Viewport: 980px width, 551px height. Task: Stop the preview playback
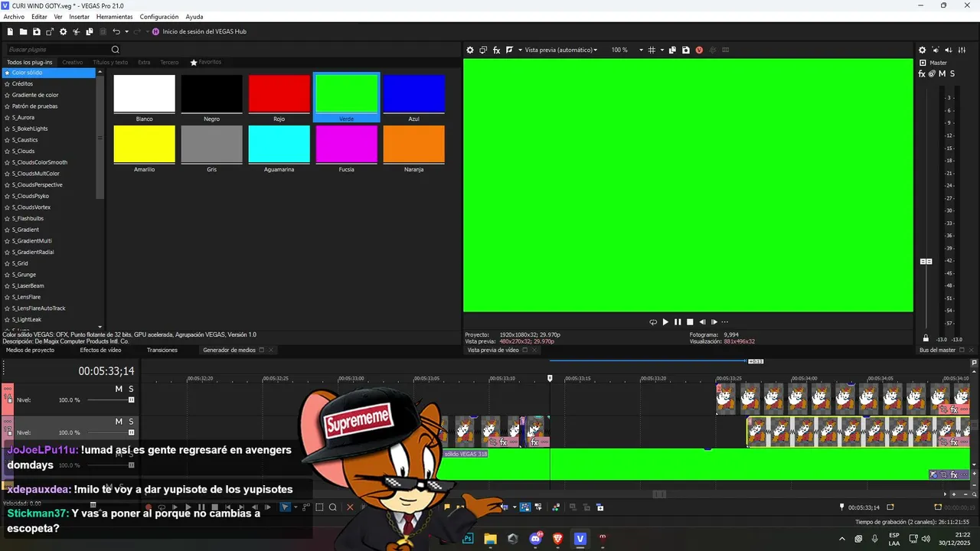[690, 322]
